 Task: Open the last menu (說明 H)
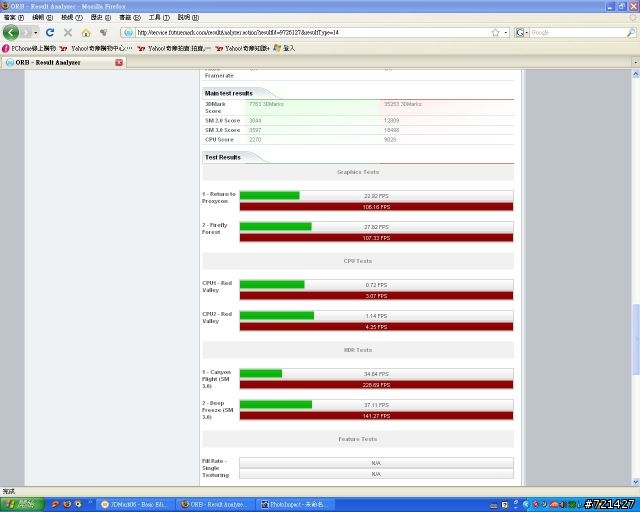pyautogui.click(x=188, y=17)
